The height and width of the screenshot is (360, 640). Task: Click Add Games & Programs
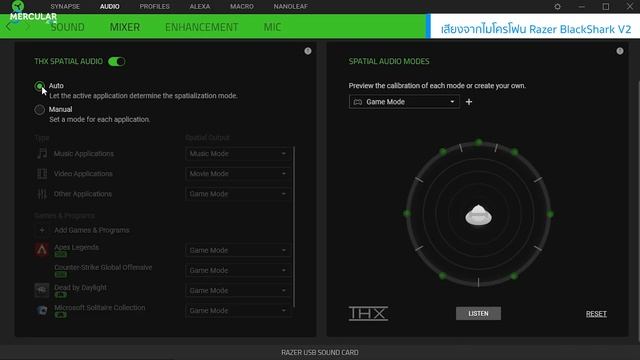tap(92, 230)
